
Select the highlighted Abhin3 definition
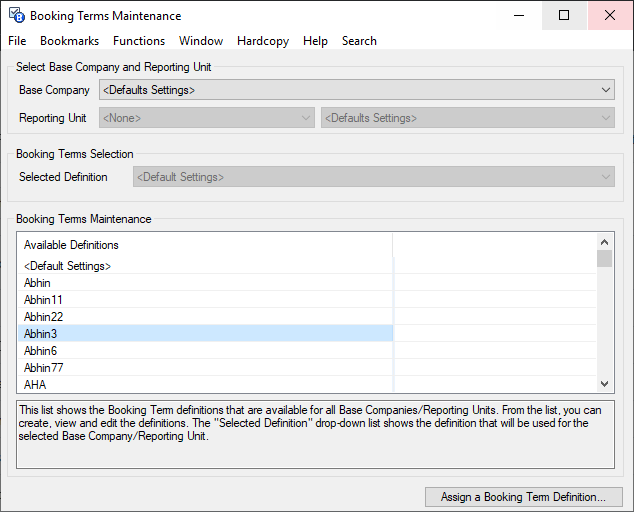point(41,334)
